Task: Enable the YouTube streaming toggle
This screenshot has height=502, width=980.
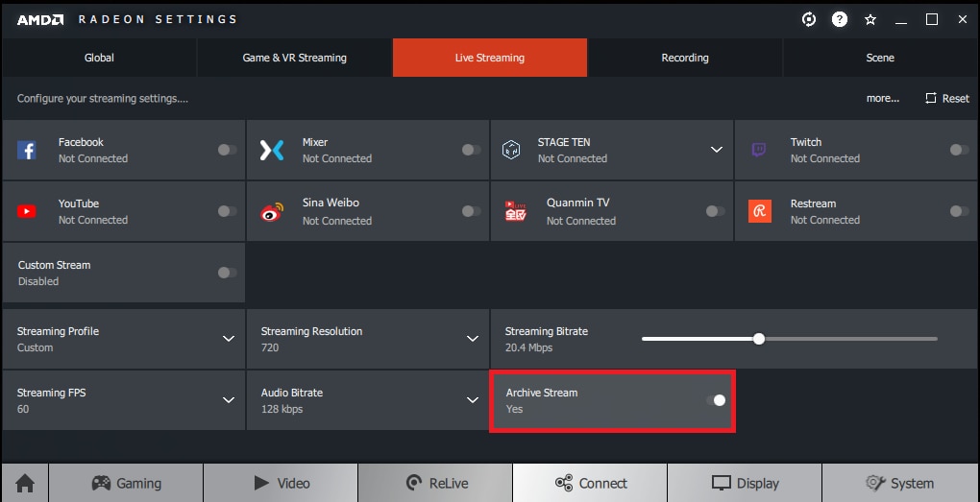Action: [227, 212]
